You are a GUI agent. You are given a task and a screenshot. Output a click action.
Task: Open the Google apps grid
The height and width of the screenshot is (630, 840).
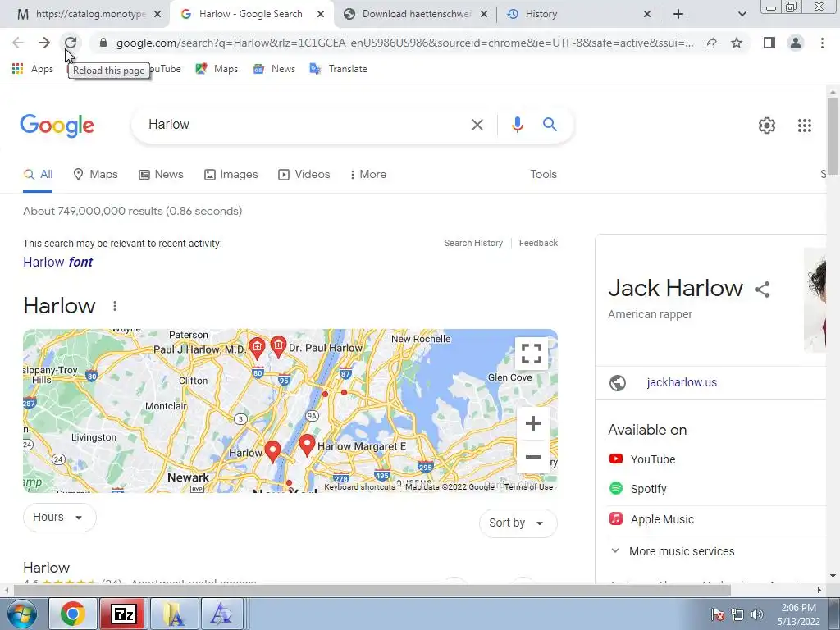[x=804, y=126]
